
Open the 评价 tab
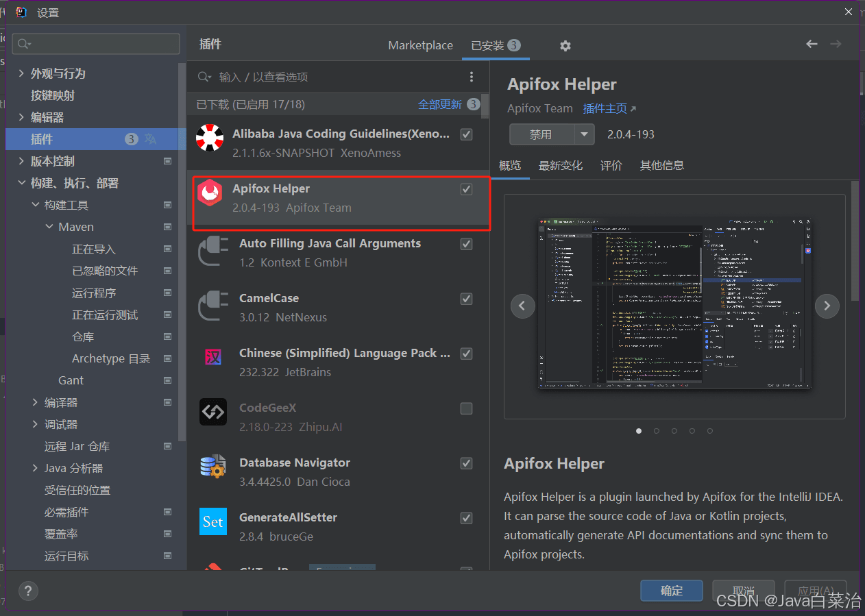[x=611, y=165]
